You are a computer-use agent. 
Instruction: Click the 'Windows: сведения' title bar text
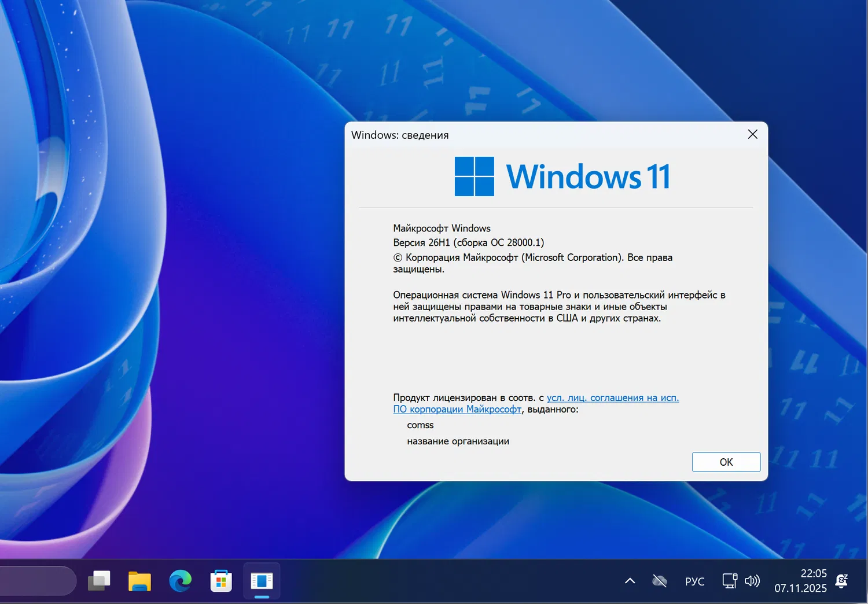[x=400, y=135]
